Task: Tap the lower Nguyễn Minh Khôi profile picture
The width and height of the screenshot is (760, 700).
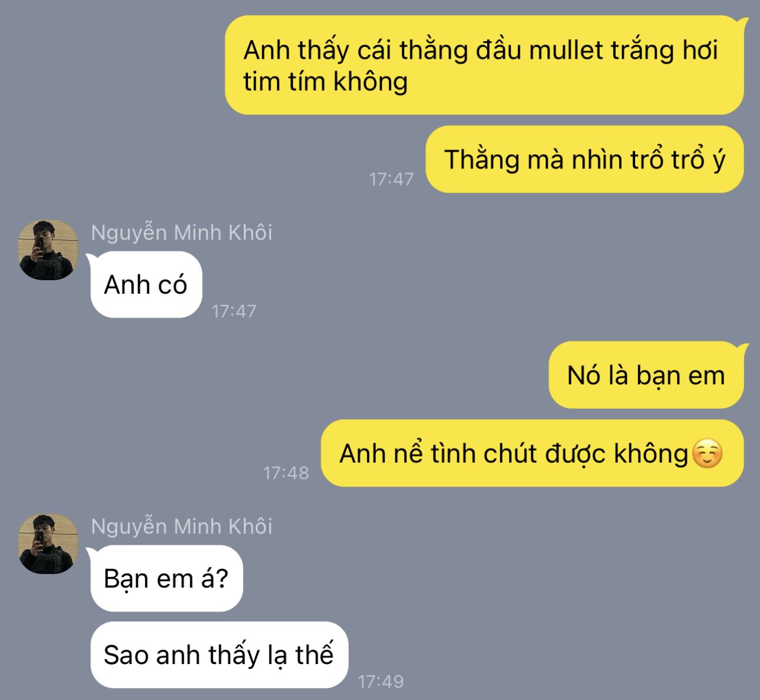Action: [x=48, y=544]
